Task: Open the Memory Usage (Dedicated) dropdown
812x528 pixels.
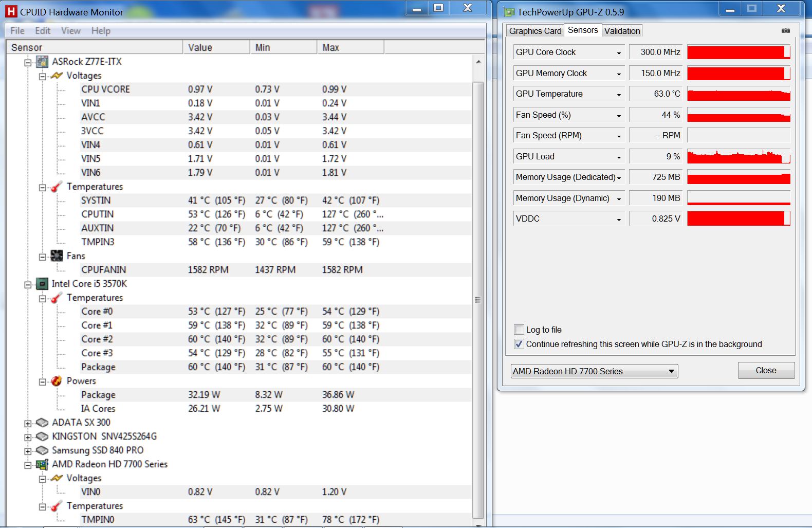Action: coord(619,177)
